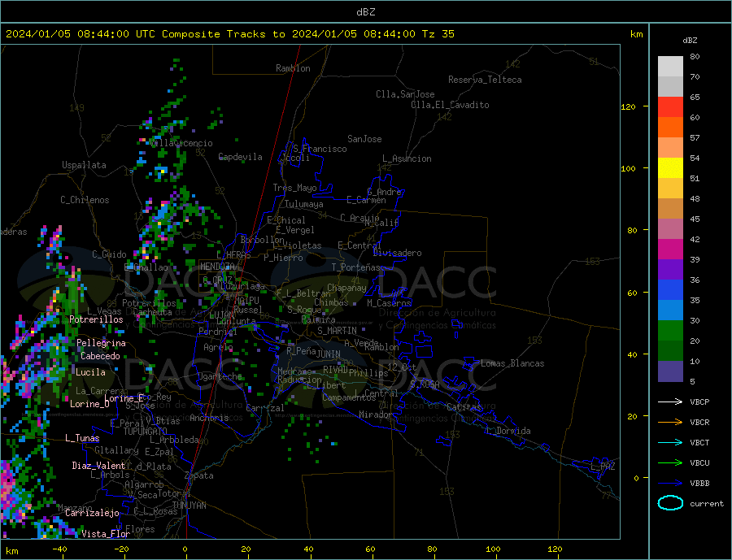Select the VBCU legend label

coord(699,463)
